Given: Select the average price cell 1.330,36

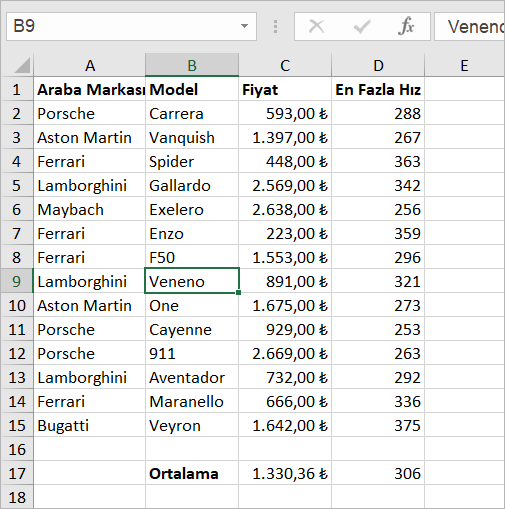Looking at the screenshot, I should [x=285, y=473].
